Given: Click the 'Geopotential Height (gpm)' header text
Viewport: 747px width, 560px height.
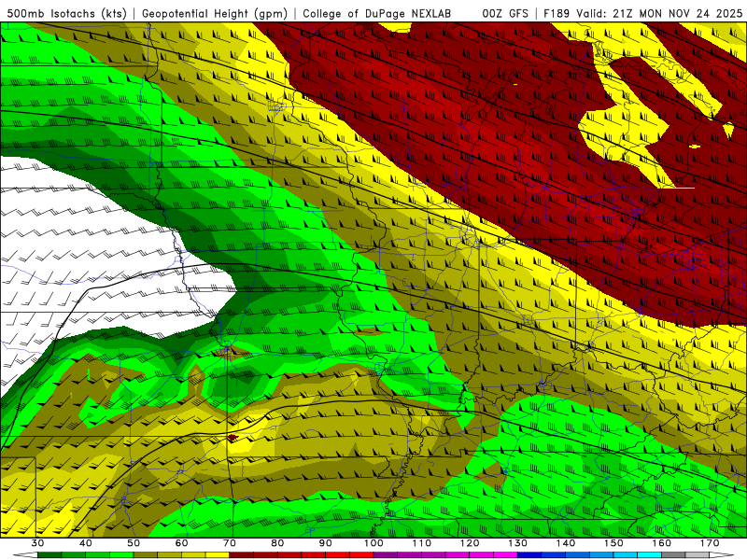Looking at the screenshot, I should pyautogui.click(x=215, y=13).
